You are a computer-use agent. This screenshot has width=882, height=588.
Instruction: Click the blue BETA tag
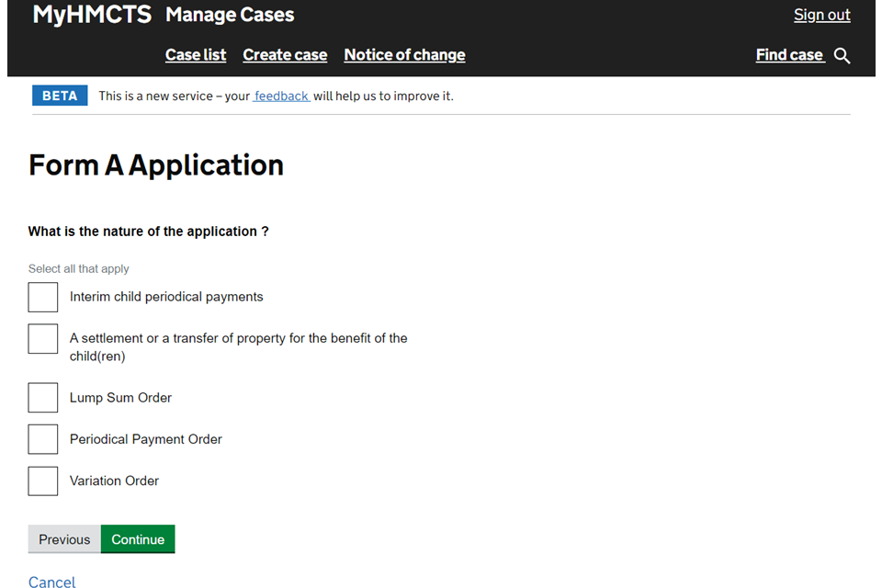(x=60, y=96)
